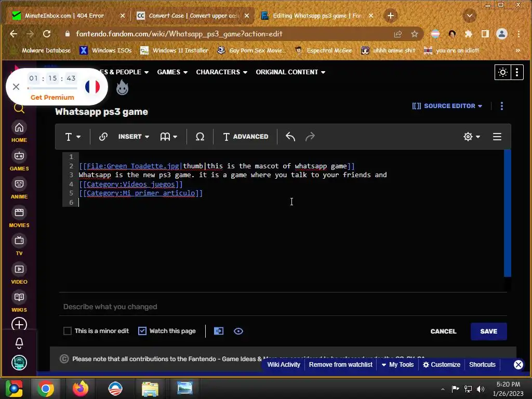Viewport: 532px width, 399px height.
Task: Expand the INSERT dropdown
Action: [134, 137]
